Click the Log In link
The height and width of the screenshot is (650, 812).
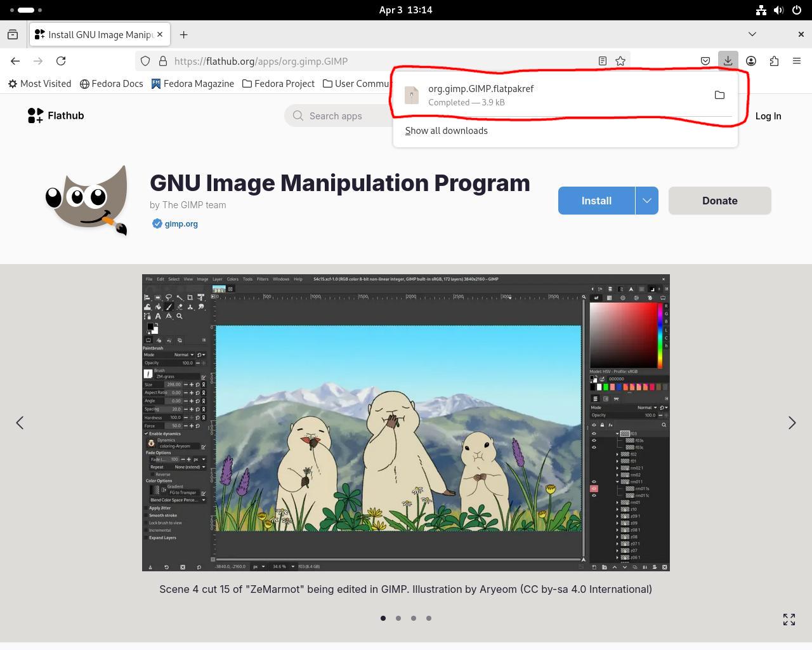pos(768,116)
